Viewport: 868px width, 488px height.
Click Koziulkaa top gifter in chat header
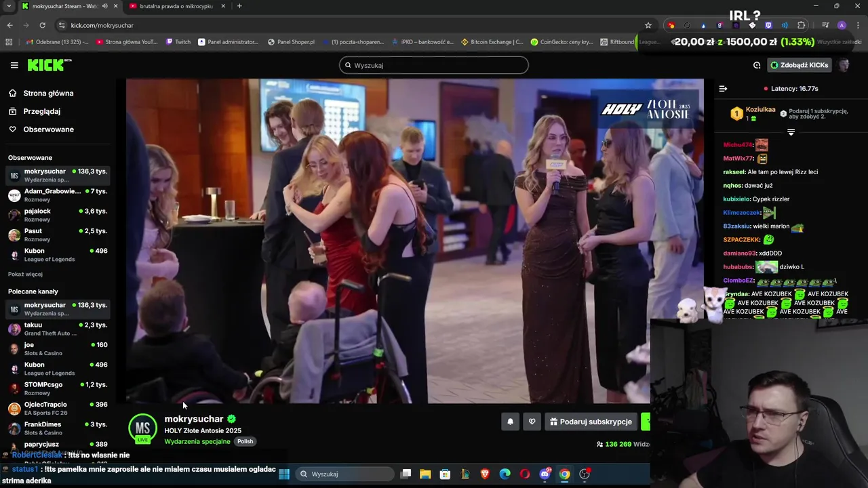tap(753, 113)
